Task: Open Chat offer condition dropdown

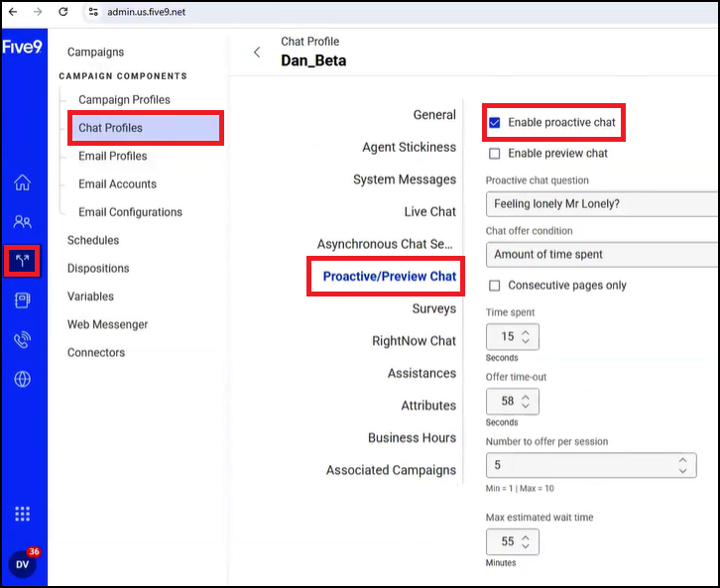Action: click(602, 254)
